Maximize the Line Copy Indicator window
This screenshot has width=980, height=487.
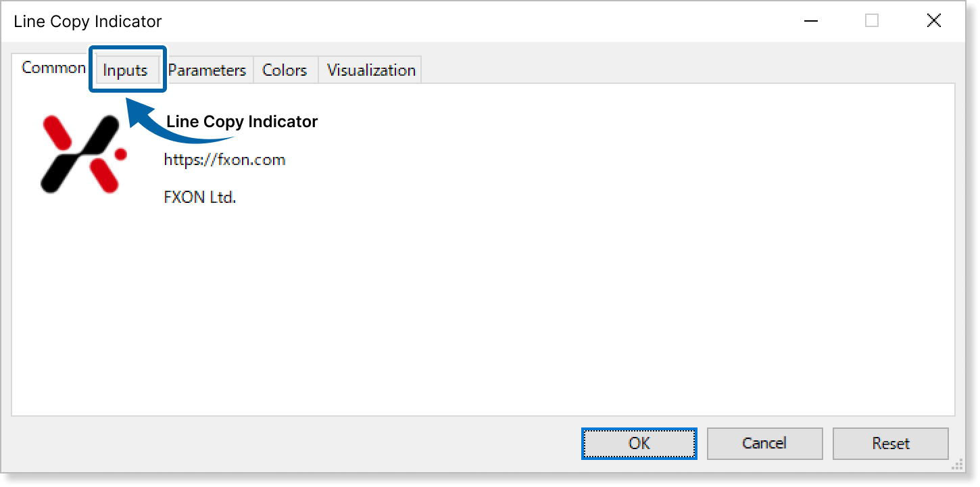[872, 21]
